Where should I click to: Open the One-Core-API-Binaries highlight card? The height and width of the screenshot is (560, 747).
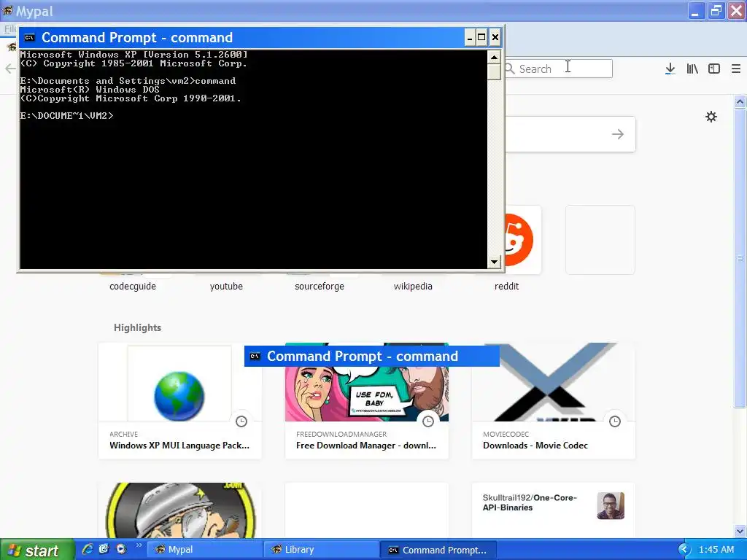tap(553, 510)
